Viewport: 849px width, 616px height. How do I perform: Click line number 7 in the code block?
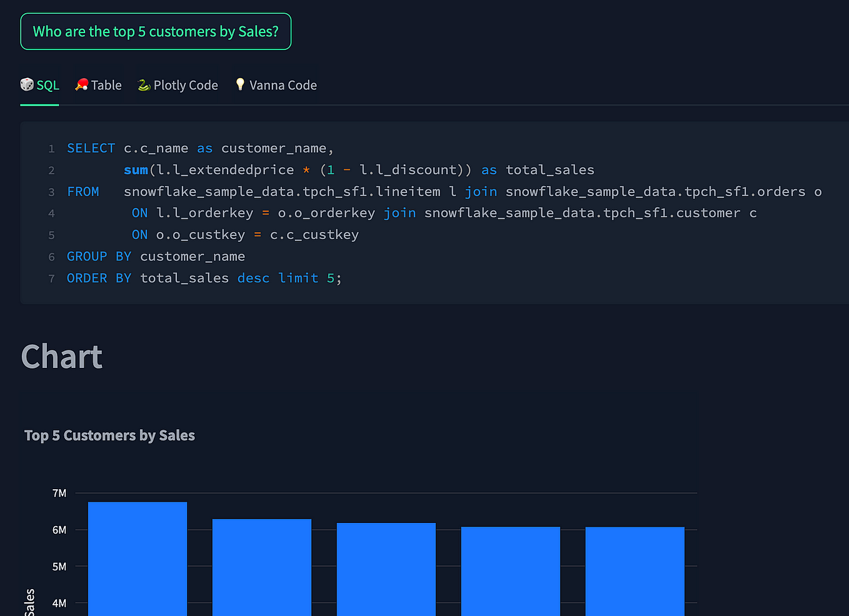51,278
